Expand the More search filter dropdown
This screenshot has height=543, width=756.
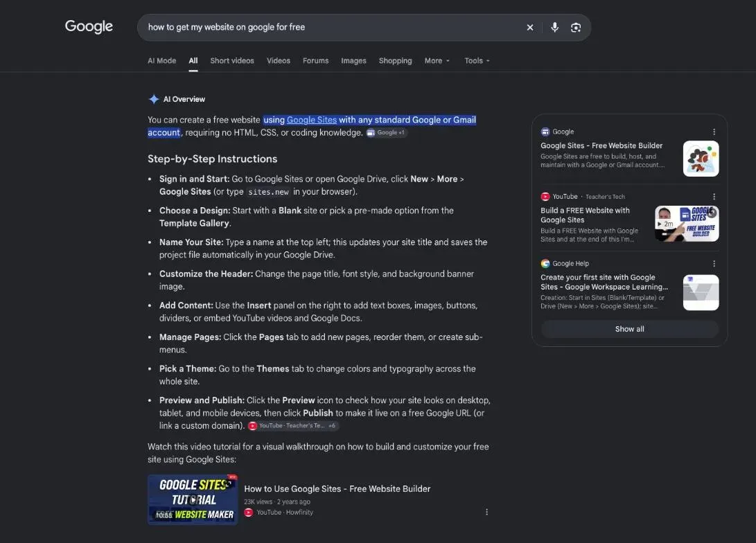[x=437, y=61]
